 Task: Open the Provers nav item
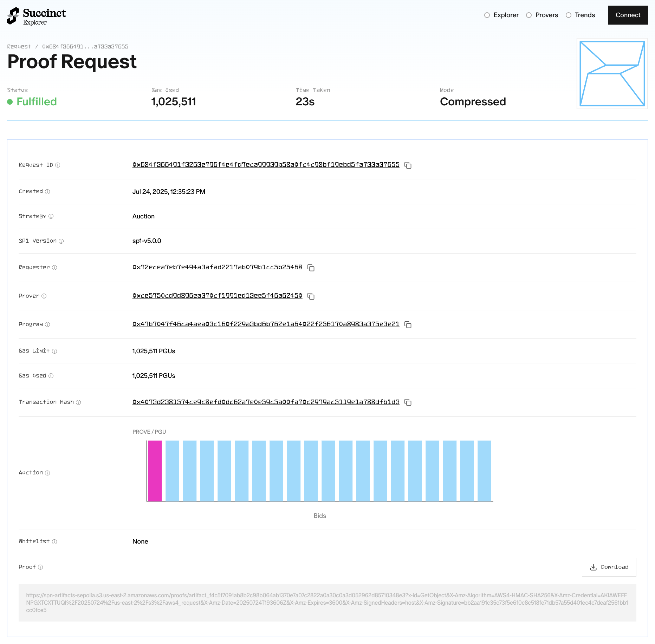click(542, 15)
